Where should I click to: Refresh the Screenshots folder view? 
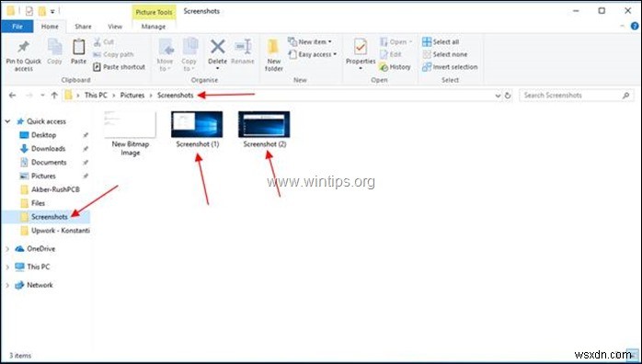tap(508, 96)
